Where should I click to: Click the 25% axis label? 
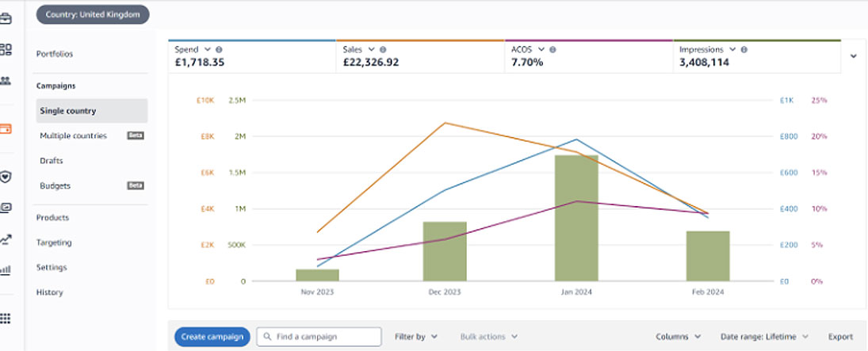pos(820,100)
